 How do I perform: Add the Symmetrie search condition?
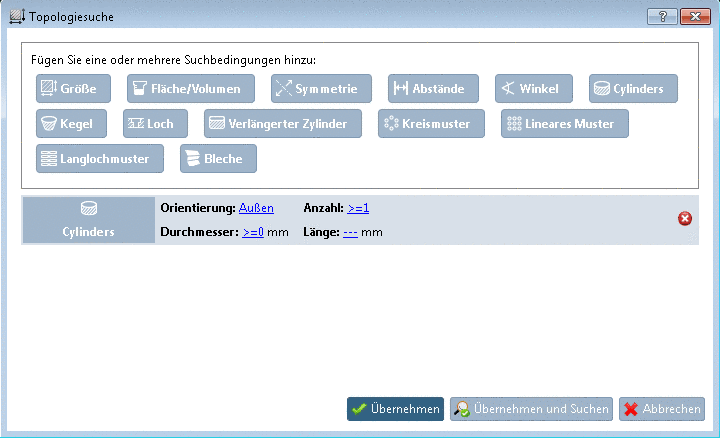[x=321, y=89]
